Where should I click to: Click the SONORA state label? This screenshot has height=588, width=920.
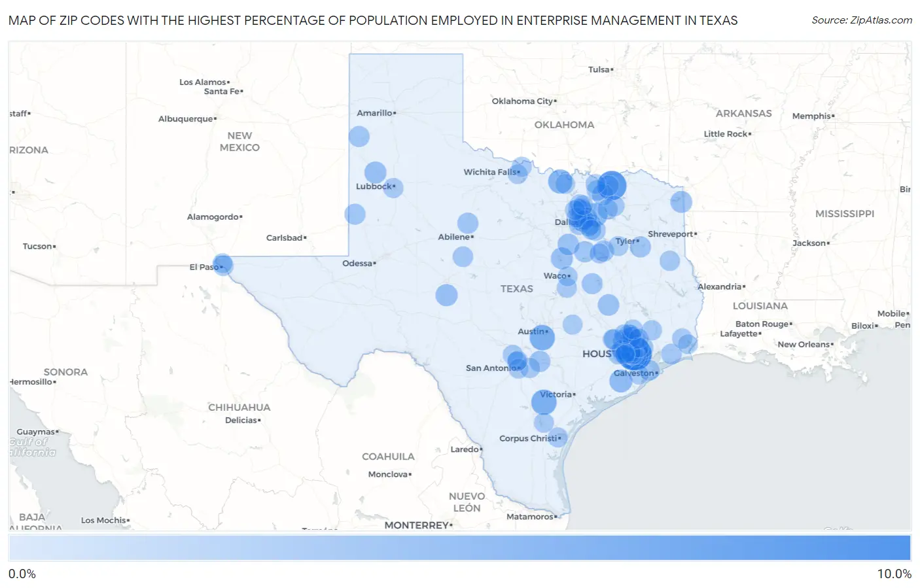(x=65, y=372)
